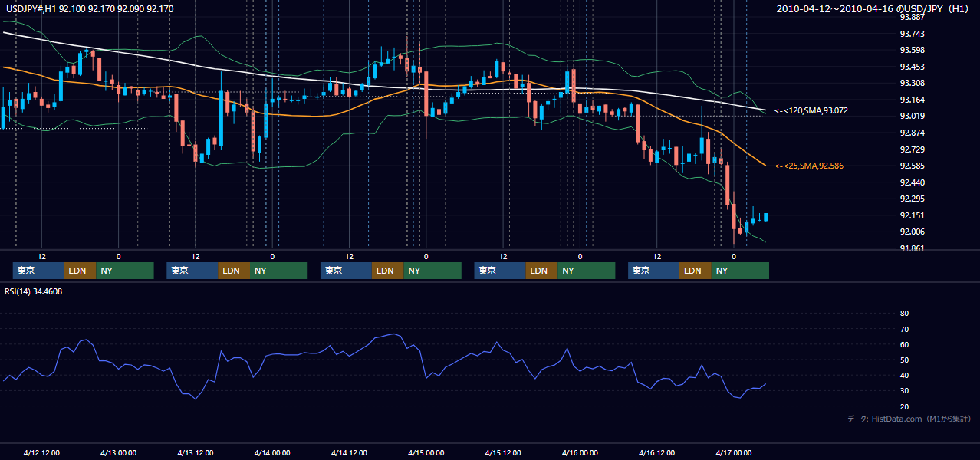Click the RSI 40 level label

point(904,375)
